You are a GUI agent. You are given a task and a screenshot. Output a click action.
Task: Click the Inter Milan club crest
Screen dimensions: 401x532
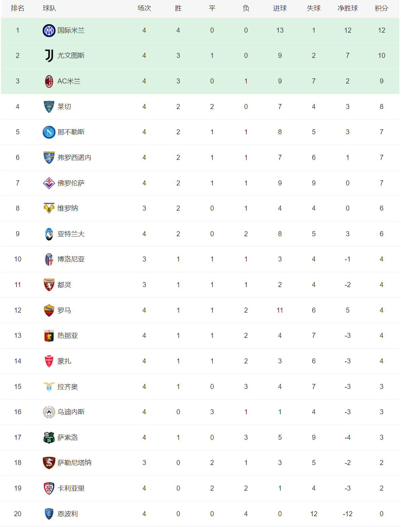click(49, 31)
